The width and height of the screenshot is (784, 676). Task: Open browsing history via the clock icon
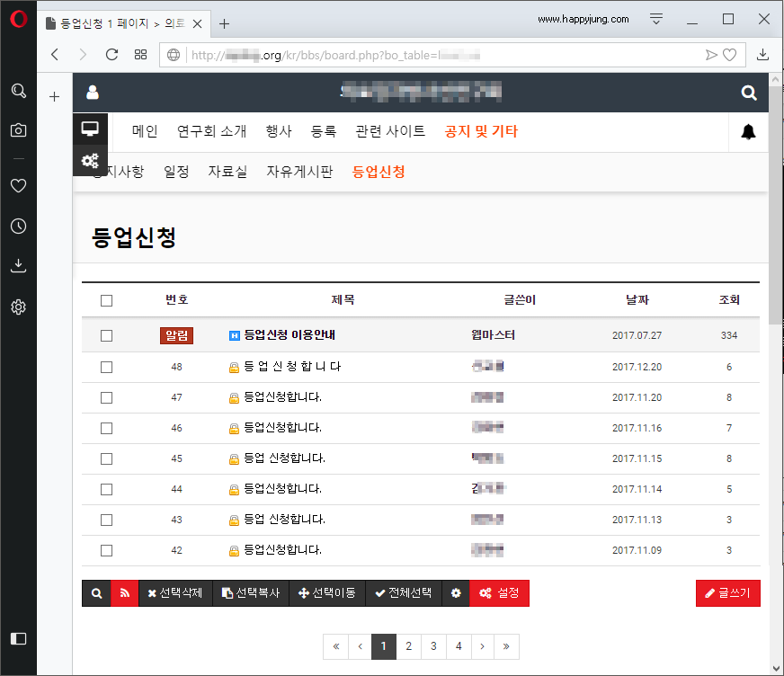click(18, 226)
